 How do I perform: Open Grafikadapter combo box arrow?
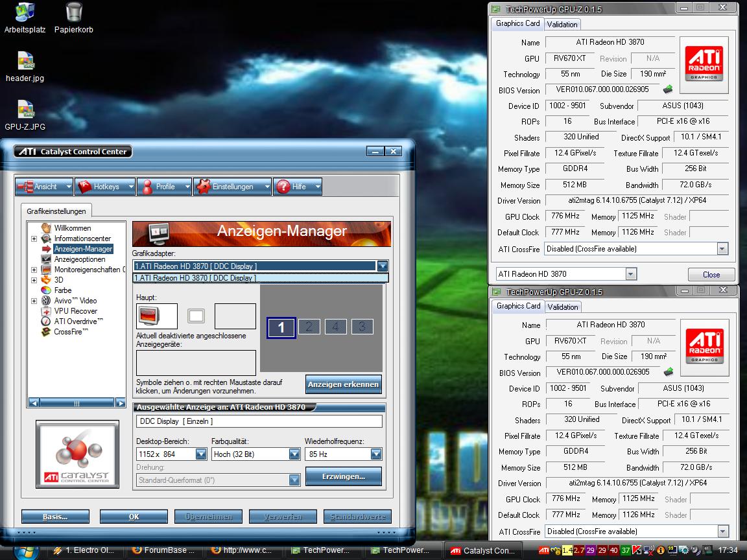[382, 266]
